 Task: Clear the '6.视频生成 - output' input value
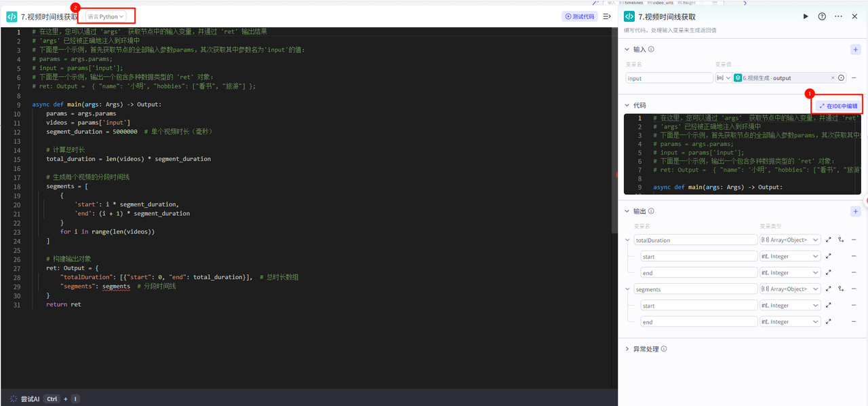(x=833, y=78)
